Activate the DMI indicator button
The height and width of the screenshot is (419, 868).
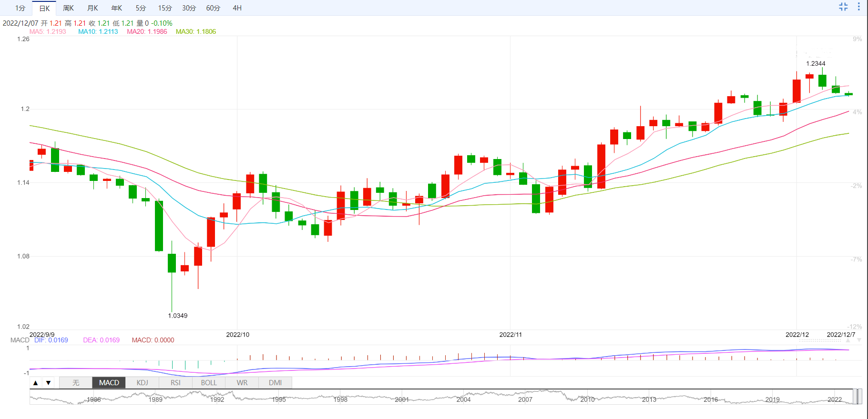[x=275, y=383]
